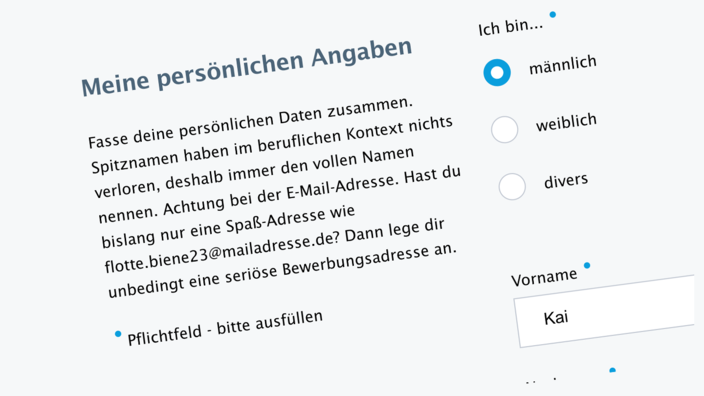
Task: Click the "männlich" label text
Action: coord(563,65)
